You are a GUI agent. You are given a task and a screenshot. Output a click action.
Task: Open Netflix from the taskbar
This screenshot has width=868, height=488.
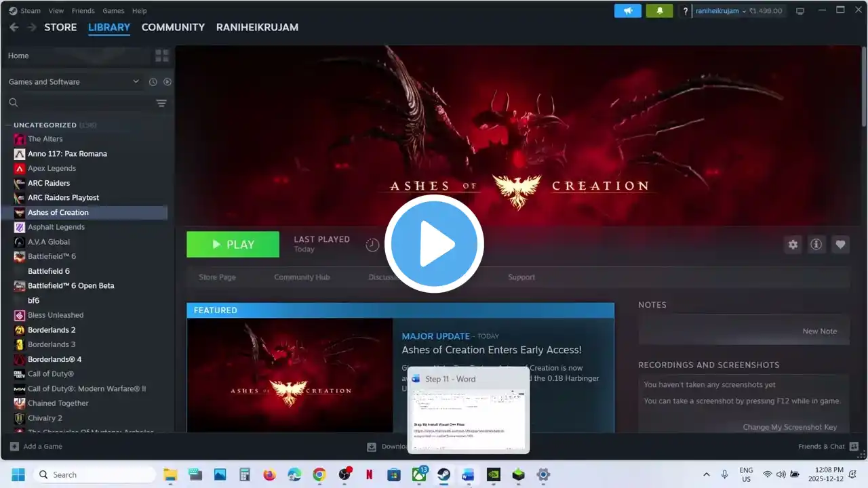coord(369,474)
